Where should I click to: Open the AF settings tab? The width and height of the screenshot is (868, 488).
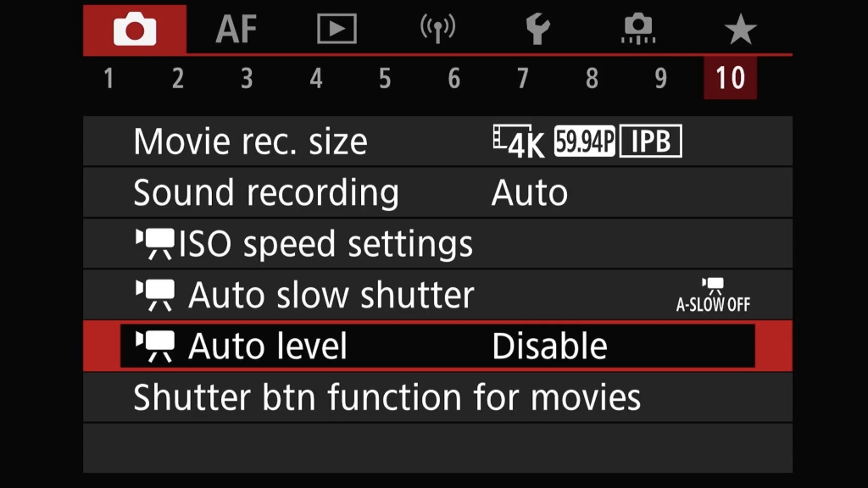pos(236,30)
